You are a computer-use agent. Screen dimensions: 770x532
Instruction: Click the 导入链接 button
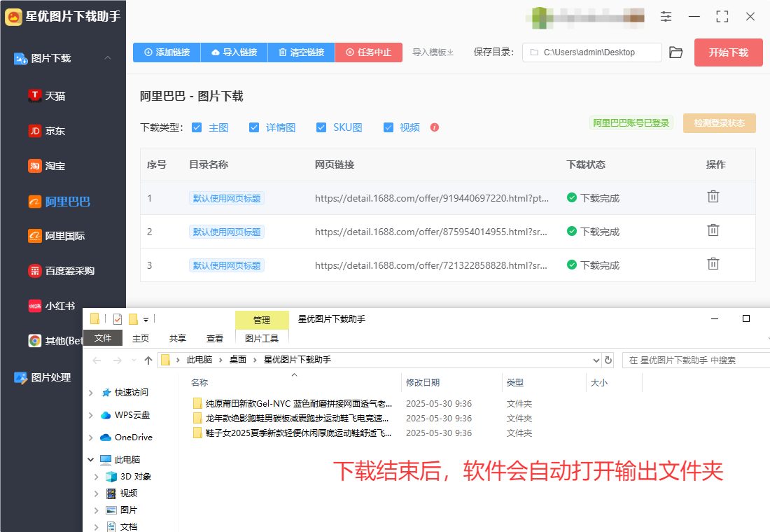(234, 52)
